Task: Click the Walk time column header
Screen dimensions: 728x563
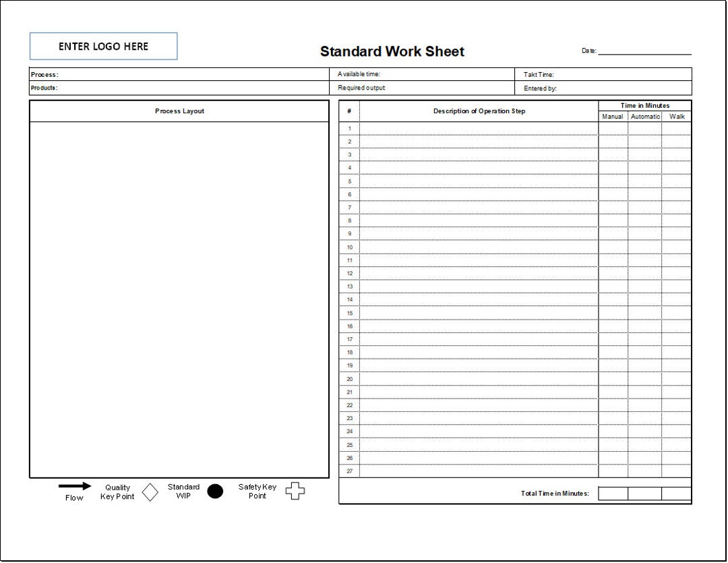Action: pyautogui.click(x=677, y=116)
